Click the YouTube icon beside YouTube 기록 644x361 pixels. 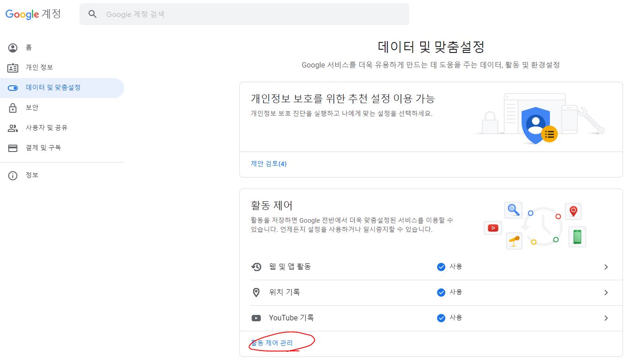(256, 318)
